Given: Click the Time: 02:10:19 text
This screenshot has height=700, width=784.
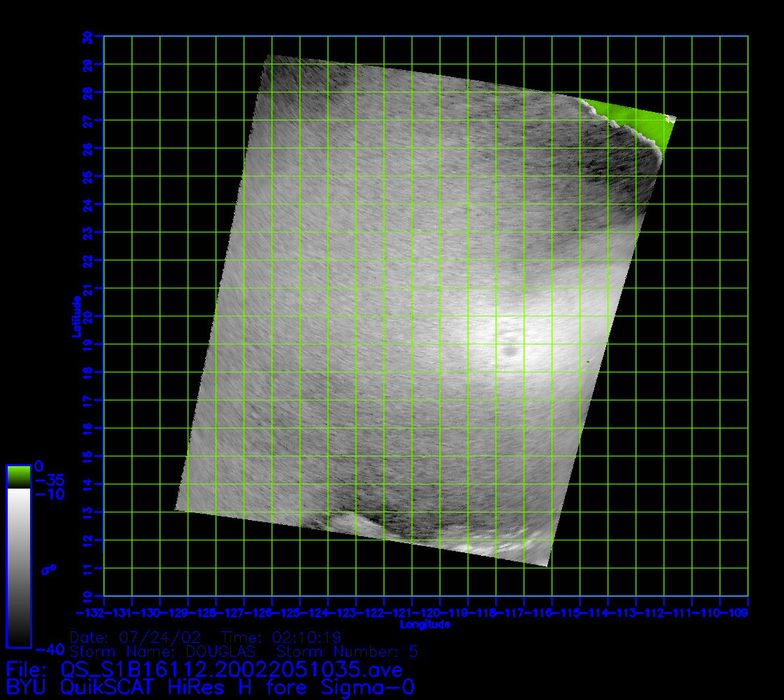Looking at the screenshot, I should (281, 638).
